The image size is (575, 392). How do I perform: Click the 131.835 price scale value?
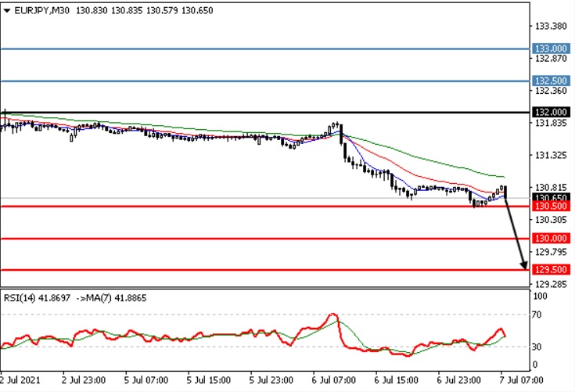[552, 123]
